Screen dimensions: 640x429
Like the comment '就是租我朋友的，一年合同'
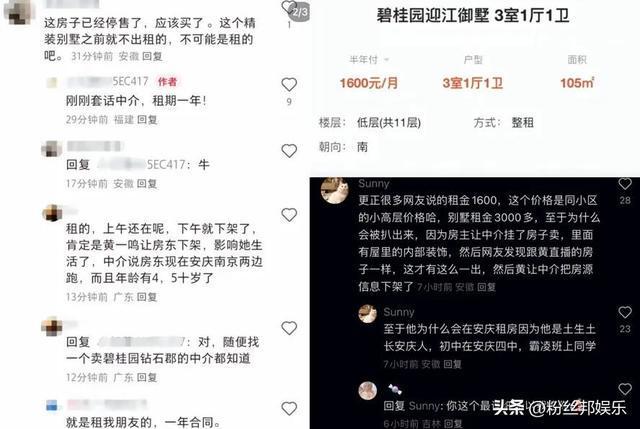pos(289,408)
